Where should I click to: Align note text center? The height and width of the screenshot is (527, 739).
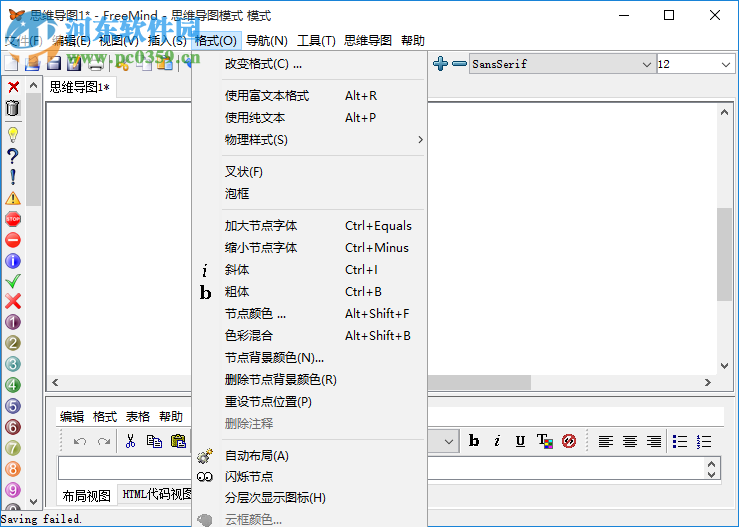click(x=630, y=441)
